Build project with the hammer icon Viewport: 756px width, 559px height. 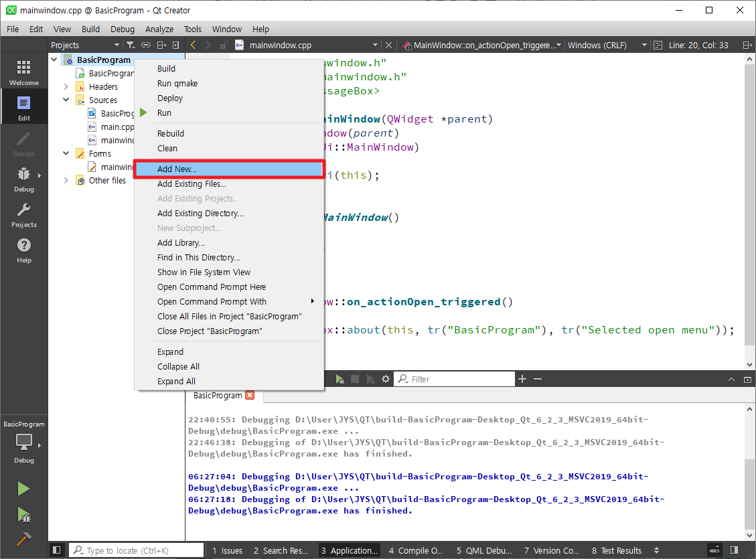pyautogui.click(x=23, y=539)
